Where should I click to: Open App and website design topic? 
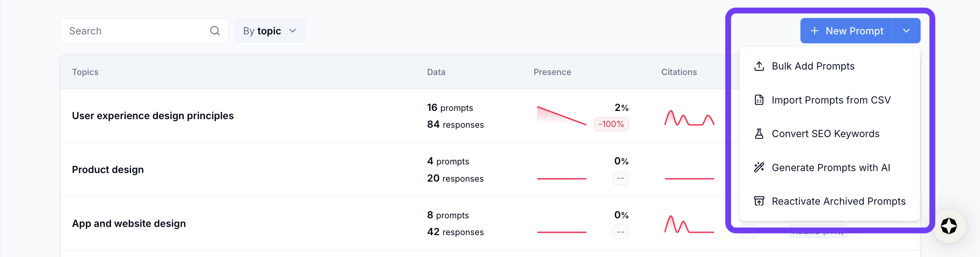(x=129, y=224)
